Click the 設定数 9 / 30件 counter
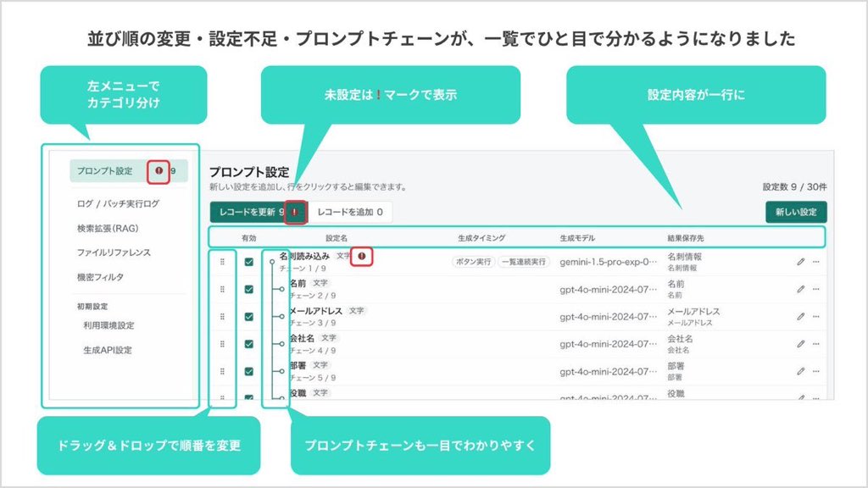The image size is (868, 488). [794, 187]
